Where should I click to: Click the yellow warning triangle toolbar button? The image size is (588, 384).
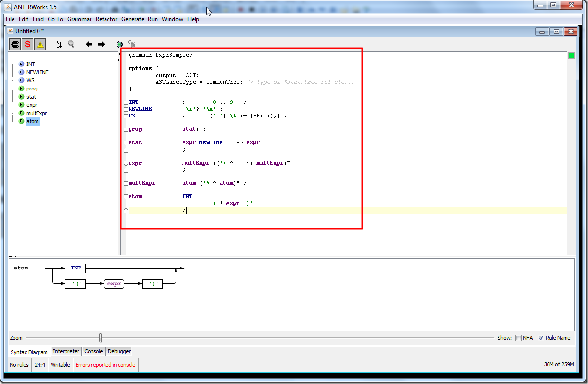pos(40,44)
